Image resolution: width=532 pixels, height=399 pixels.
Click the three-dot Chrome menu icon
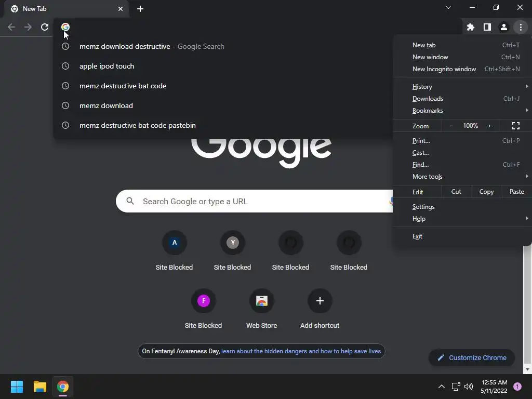521,27
